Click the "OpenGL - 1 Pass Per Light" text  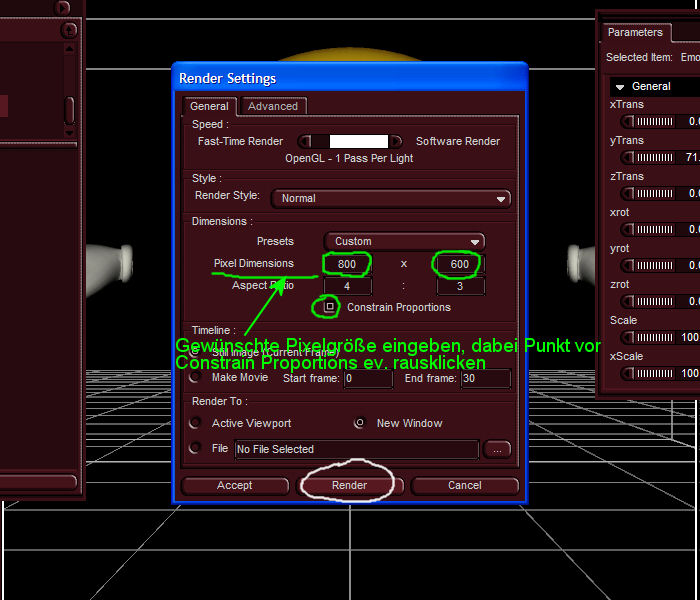349,158
